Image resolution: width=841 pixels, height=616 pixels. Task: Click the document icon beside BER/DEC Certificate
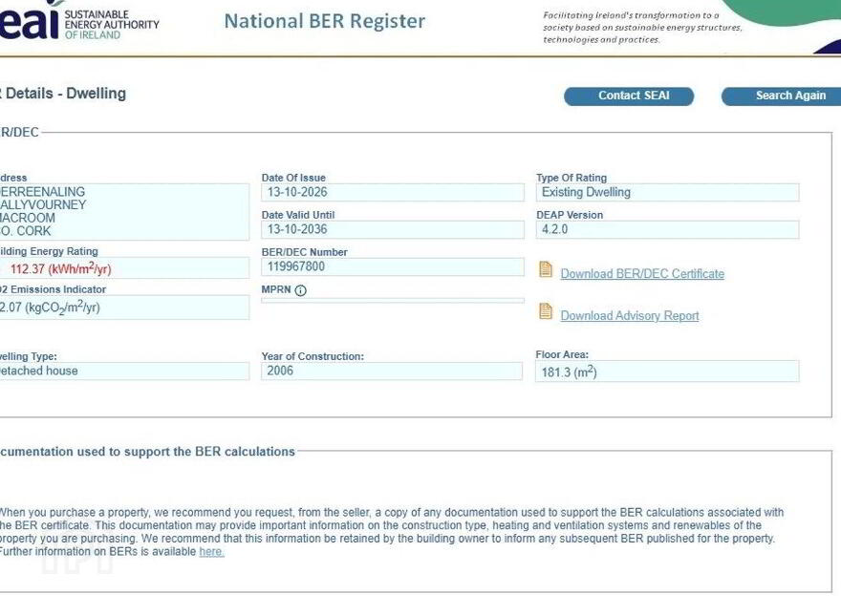point(546,269)
